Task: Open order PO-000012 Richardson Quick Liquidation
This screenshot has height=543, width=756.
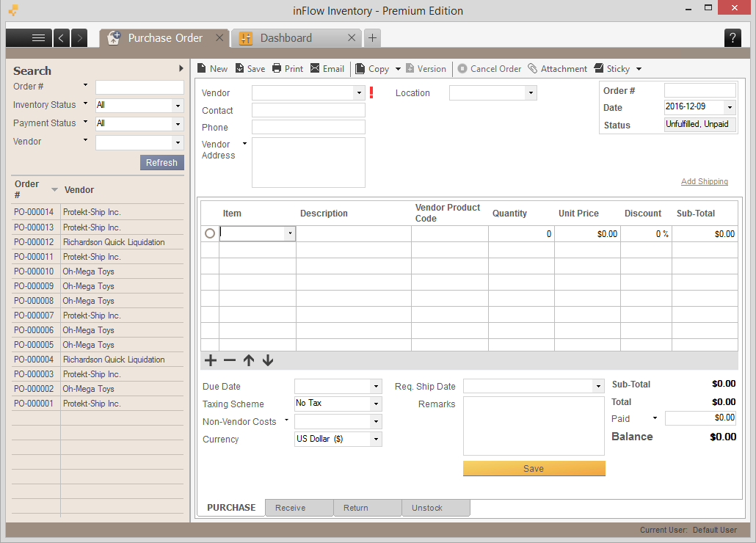Action: (98, 242)
